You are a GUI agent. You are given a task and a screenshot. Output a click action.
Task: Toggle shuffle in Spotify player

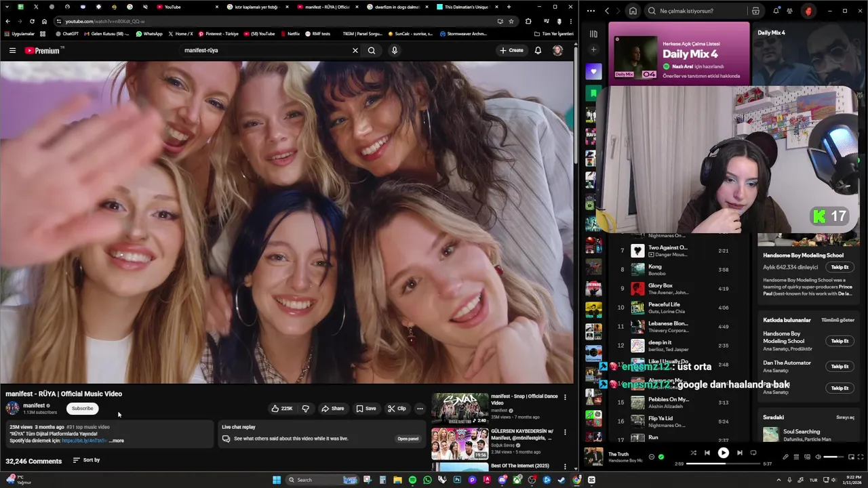pyautogui.click(x=693, y=453)
